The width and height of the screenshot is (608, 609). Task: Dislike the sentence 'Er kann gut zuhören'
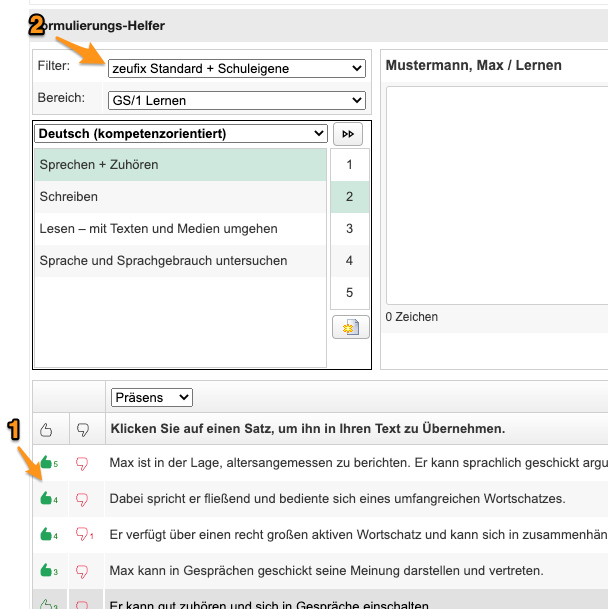(82, 605)
